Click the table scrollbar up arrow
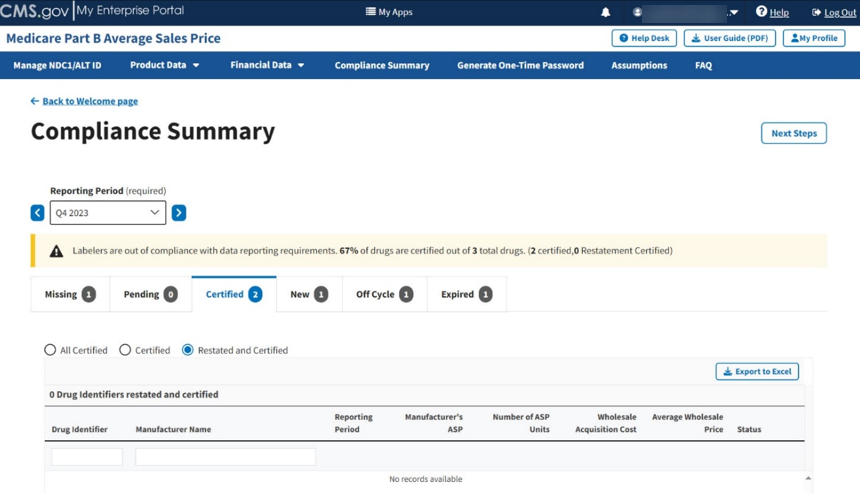This screenshot has height=494, width=860. click(808, 479)
